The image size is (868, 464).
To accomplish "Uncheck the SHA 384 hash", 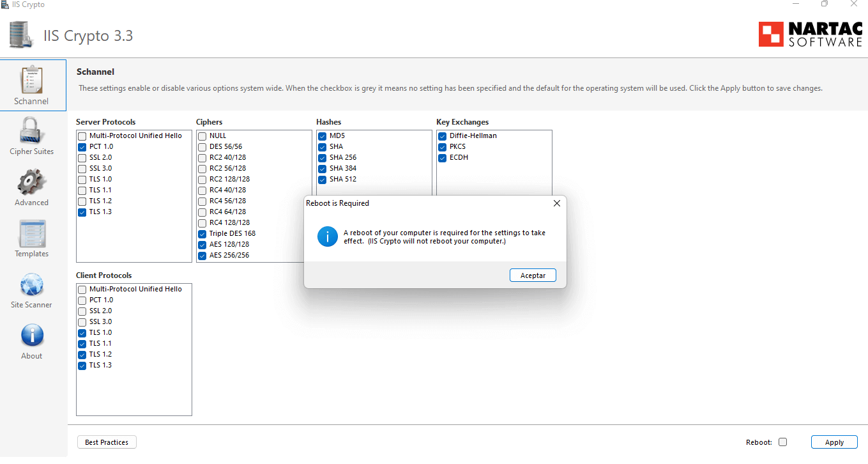I will pyautogui.click(x=322, y=169).
